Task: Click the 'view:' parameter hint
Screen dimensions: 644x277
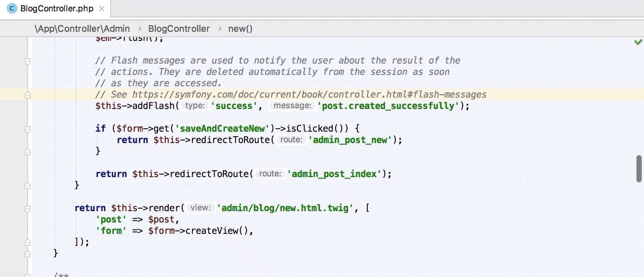Action: click(x=201, y=208)
